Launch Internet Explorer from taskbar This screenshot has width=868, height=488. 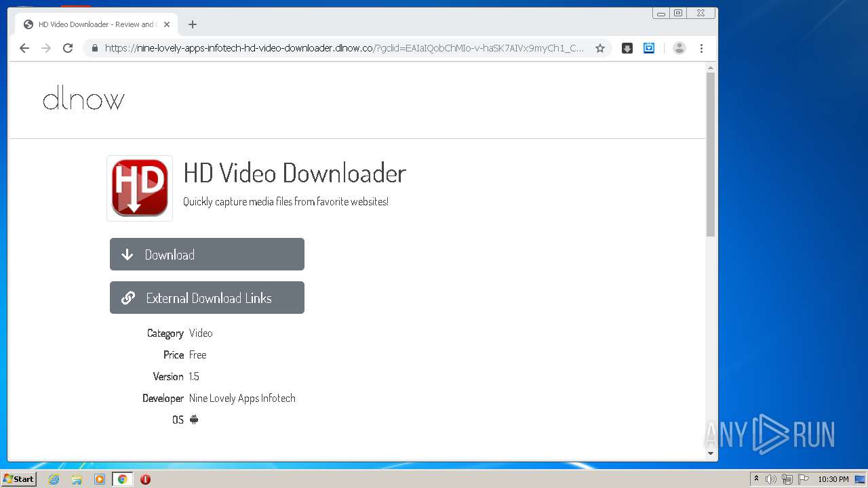[x=54, y=479]
